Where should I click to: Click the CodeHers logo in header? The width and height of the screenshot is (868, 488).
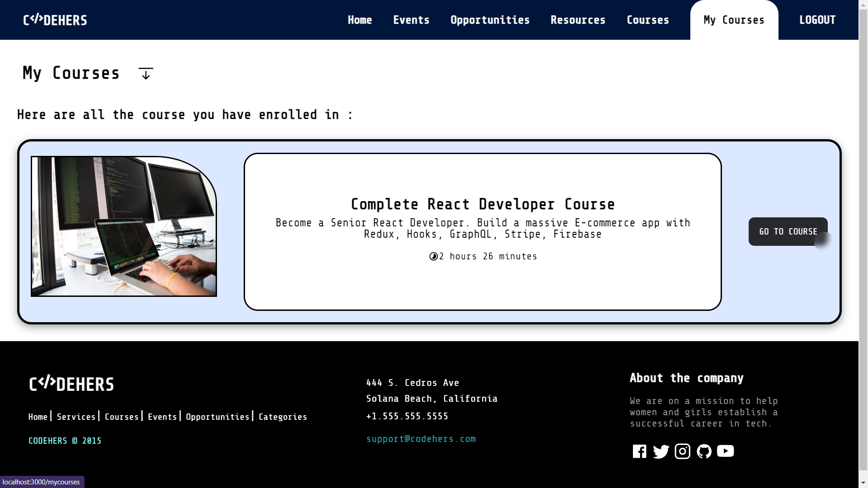click(55, 20)
